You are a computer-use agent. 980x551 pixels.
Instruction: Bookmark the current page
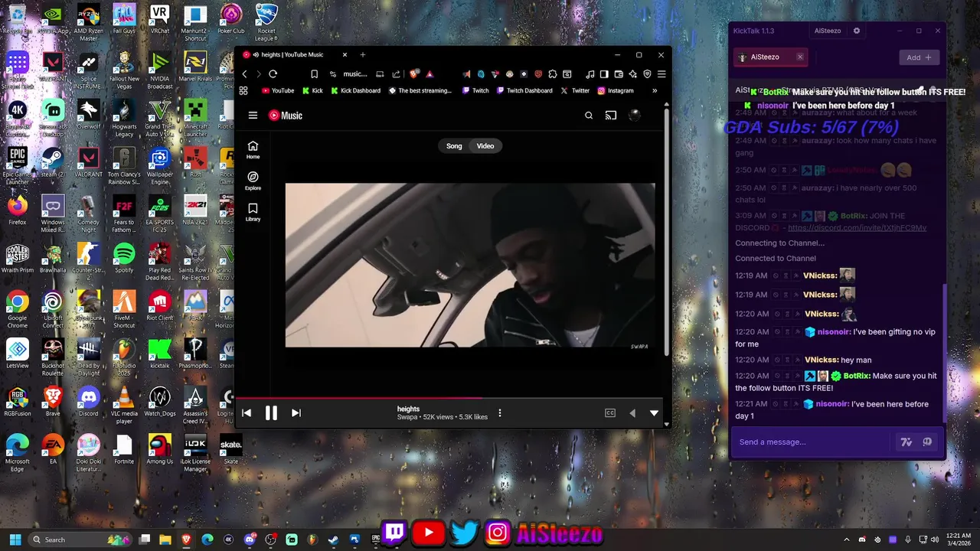(315, 74)
